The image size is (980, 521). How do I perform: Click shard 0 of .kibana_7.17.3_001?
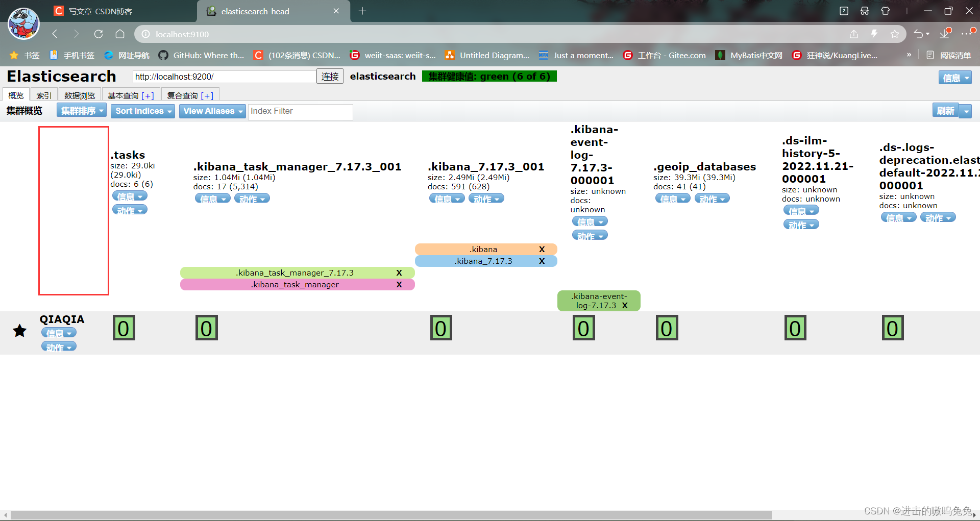[x=442, y=328]
